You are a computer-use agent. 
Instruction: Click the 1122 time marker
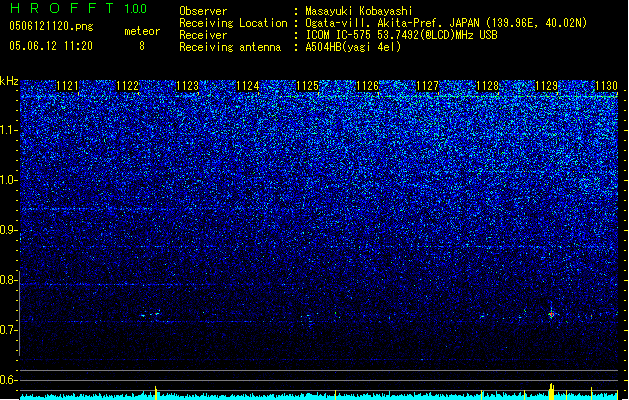tap(127, 86)
